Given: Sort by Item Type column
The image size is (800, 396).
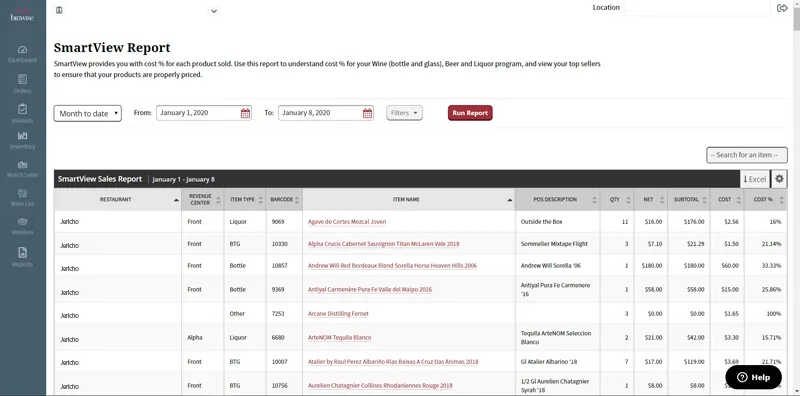Looking at the screenshot, I should [x=245, y=200].
